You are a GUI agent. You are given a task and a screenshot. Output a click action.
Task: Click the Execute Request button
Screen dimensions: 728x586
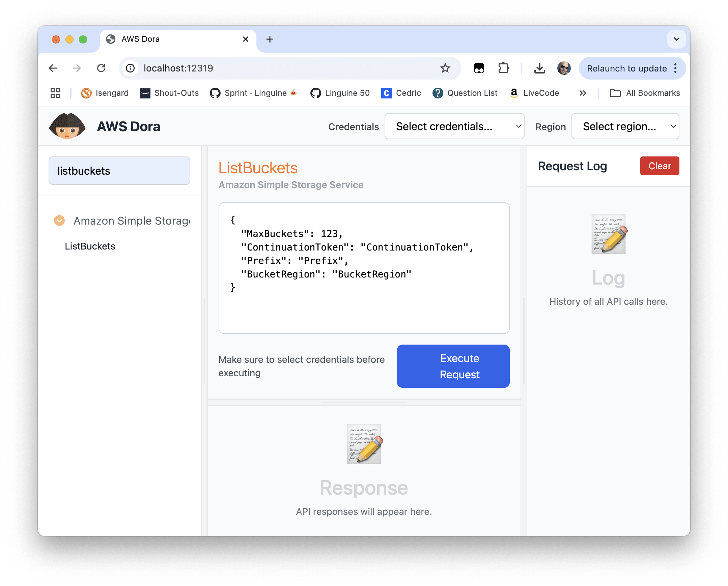pyautogui.click(x=453, y=366)
